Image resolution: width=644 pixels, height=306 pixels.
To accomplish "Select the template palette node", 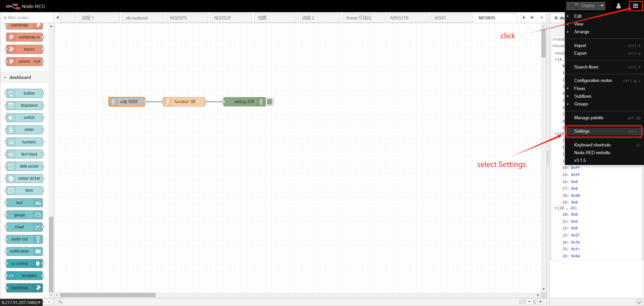I will pos(24,276).
